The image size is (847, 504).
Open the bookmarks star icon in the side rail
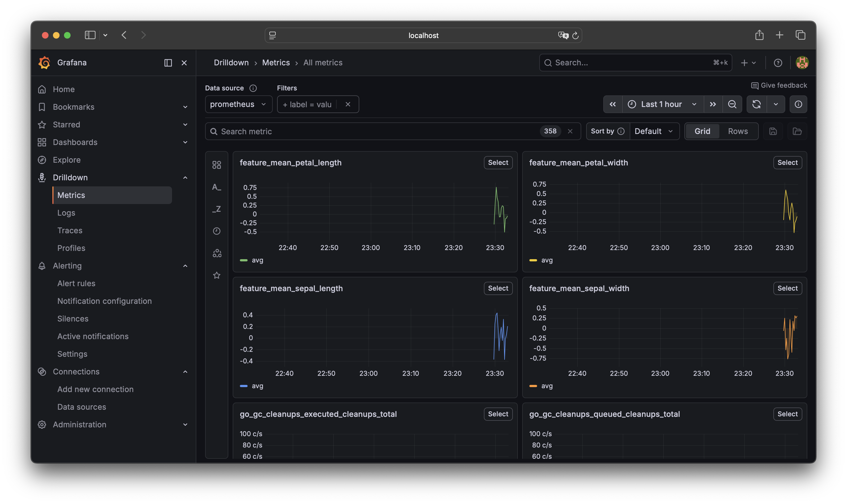[x=217, y=275]
